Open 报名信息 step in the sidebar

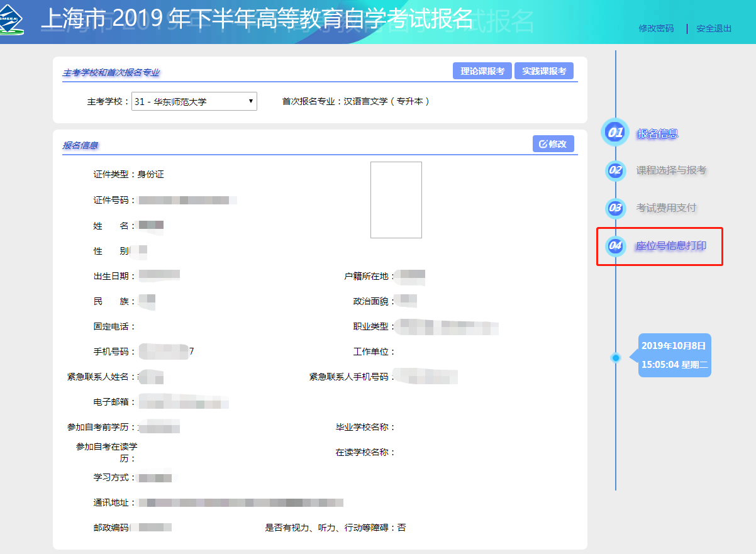click(x=658, y=132)
